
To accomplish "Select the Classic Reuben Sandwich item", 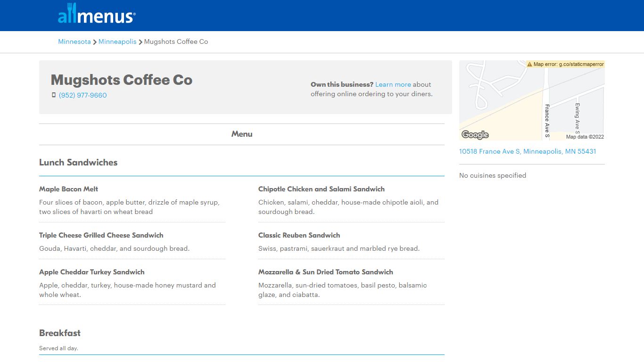I will (x=299, y=235).
